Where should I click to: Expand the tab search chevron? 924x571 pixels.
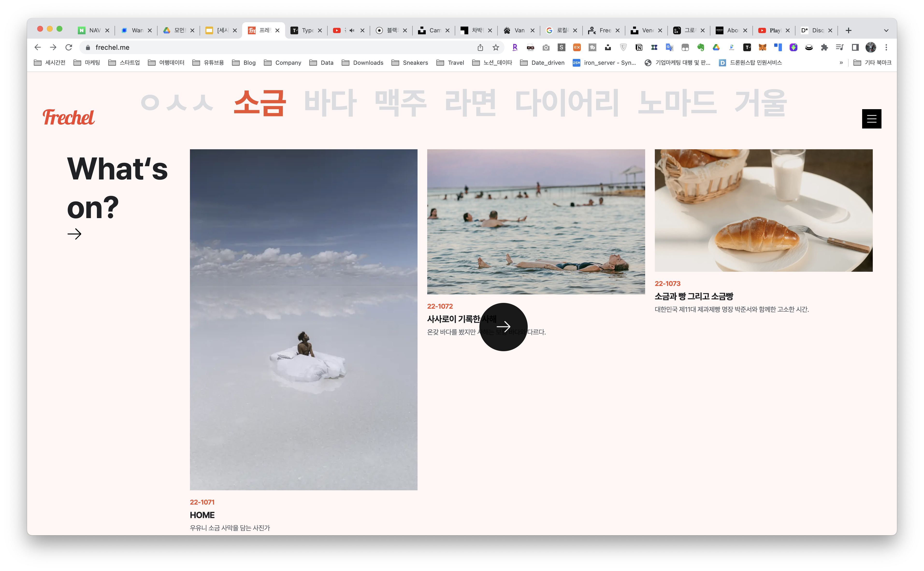pos(886,30)
